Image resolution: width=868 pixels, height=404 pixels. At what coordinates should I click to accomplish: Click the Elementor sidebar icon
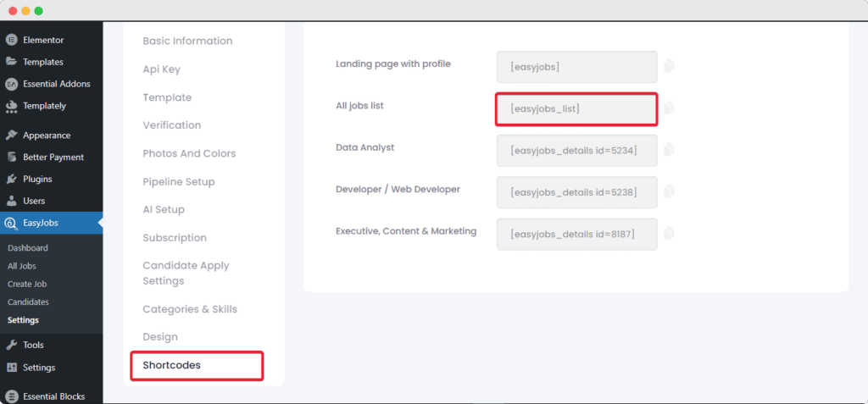pyautogui.click(x=11, y=40)
